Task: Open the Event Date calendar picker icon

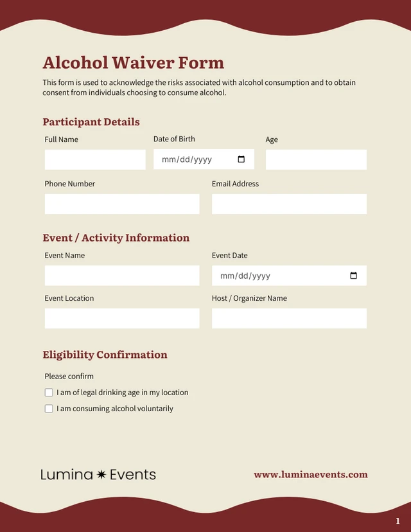Action: (353, 276)
